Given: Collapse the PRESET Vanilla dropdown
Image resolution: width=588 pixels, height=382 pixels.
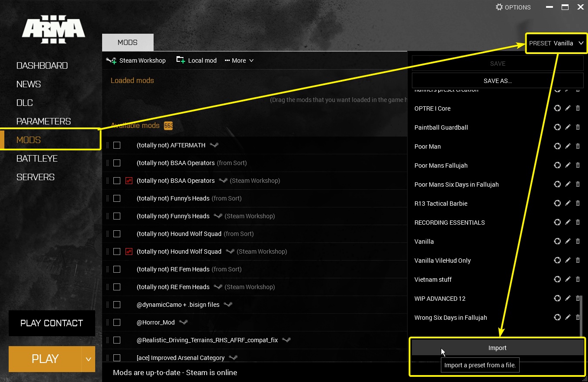Looking at the screenshot, I should 556,43.
